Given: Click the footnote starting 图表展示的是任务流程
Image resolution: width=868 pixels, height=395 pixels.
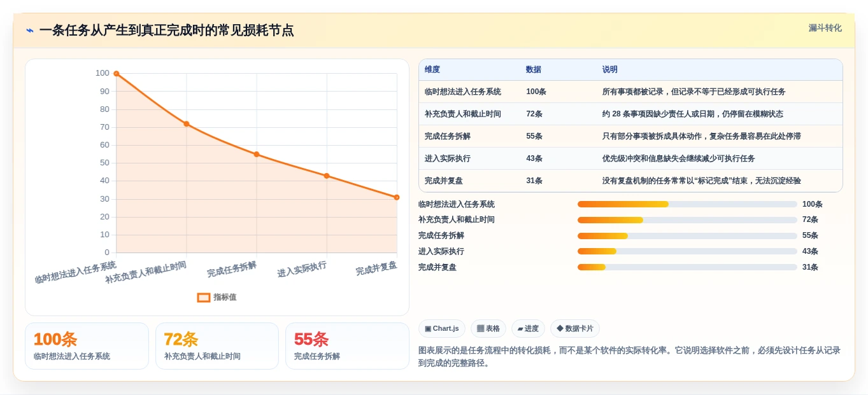Looking at the screenshot, I should (x=629, y=356).
